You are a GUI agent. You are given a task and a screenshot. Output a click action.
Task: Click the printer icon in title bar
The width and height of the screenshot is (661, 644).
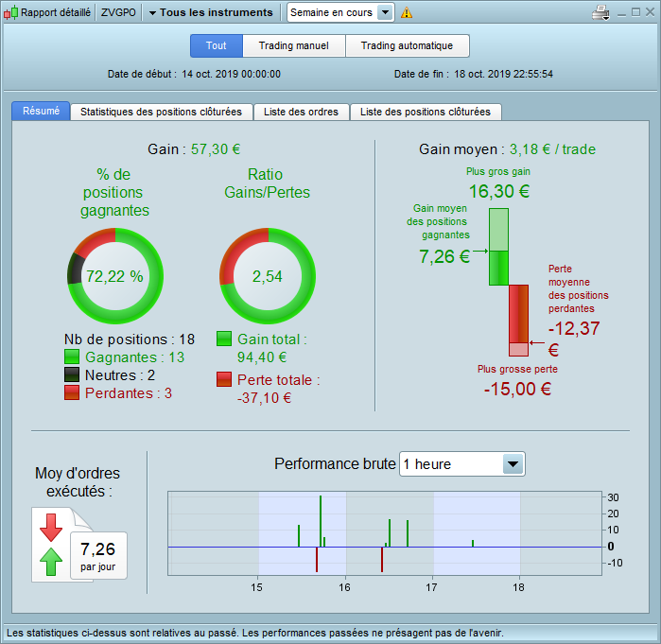[600, 12]
